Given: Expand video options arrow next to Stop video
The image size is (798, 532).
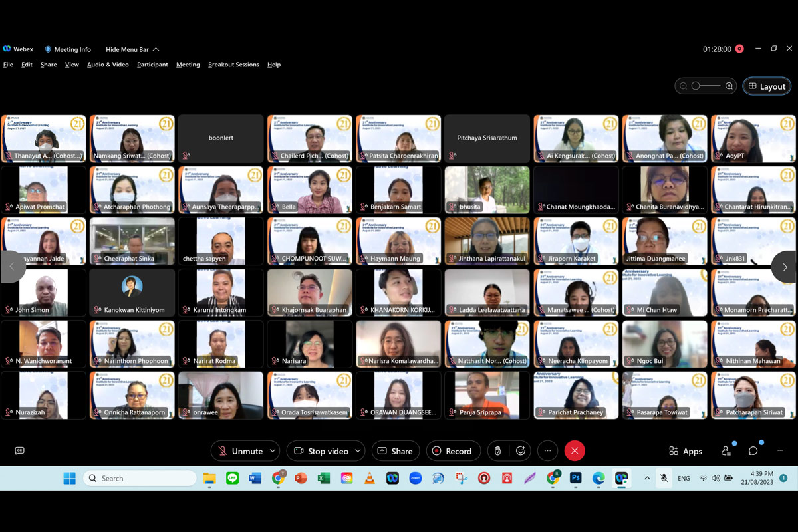Looking at the screenshot, I should (x=358, y=451).
